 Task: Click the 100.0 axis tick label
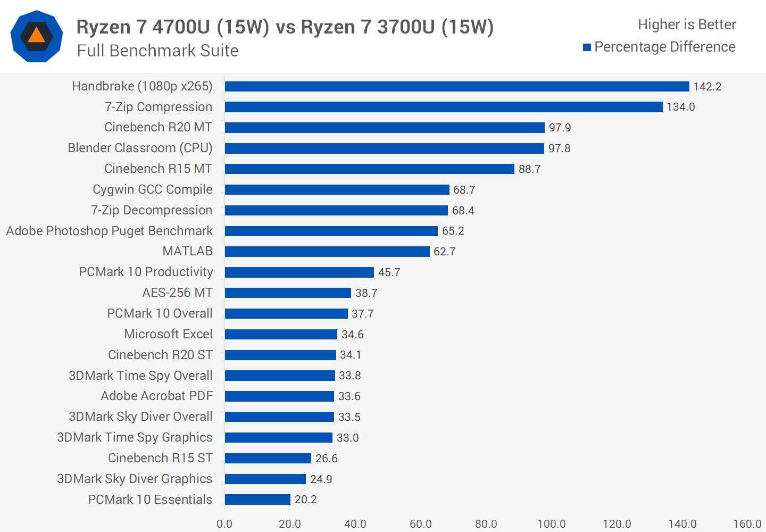point(552,524)
